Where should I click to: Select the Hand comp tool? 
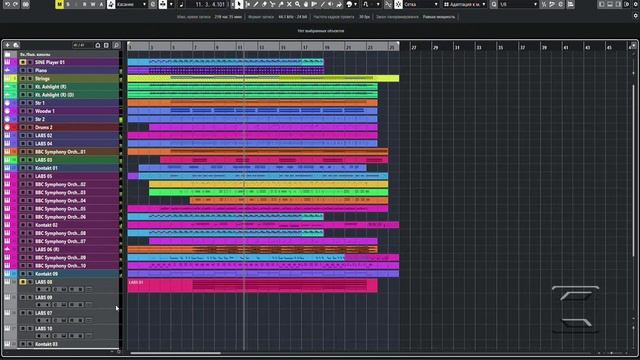coord(306,4)
